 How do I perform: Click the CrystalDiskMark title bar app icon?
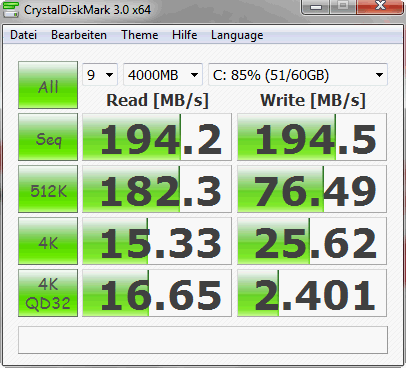click(11, 10)
